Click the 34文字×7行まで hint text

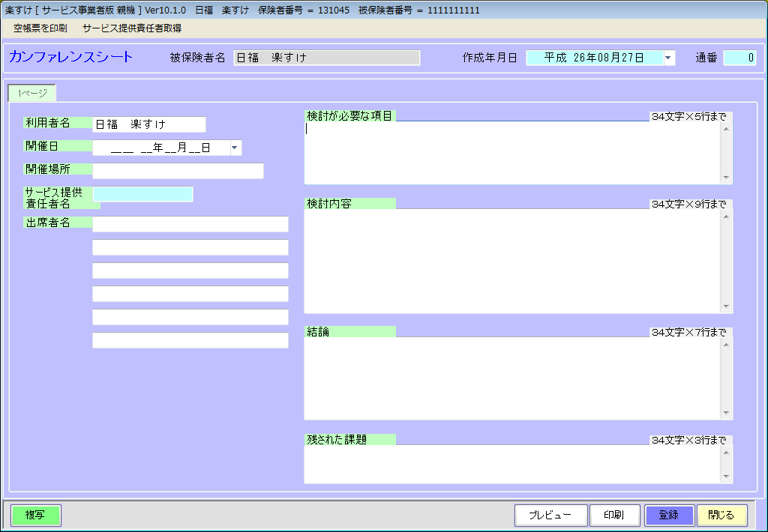(689, 333)
